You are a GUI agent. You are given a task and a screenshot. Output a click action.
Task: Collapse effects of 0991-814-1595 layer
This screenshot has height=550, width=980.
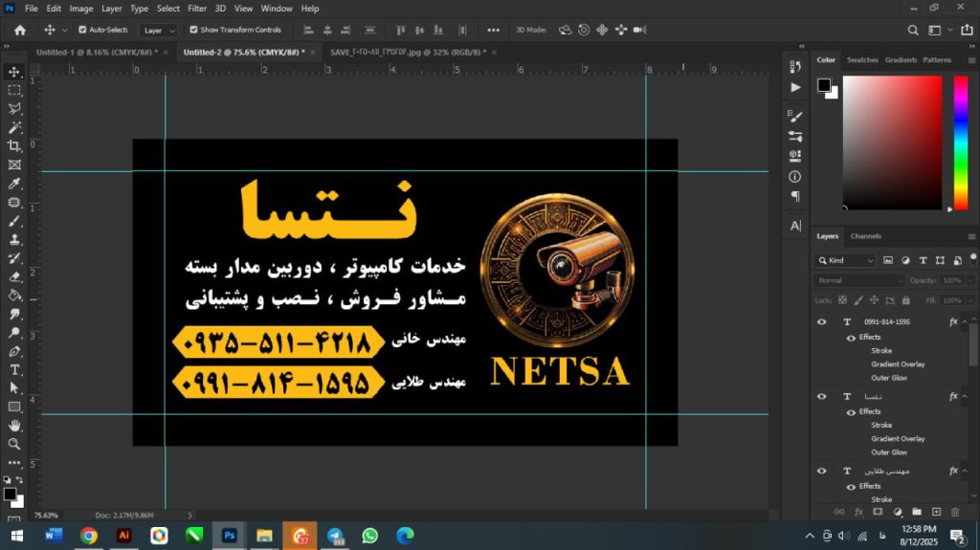point(965,322)
